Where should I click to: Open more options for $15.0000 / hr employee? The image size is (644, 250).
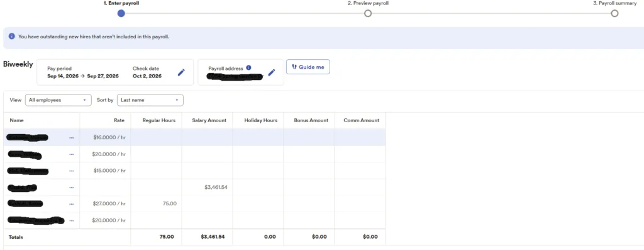click(72, 171)
